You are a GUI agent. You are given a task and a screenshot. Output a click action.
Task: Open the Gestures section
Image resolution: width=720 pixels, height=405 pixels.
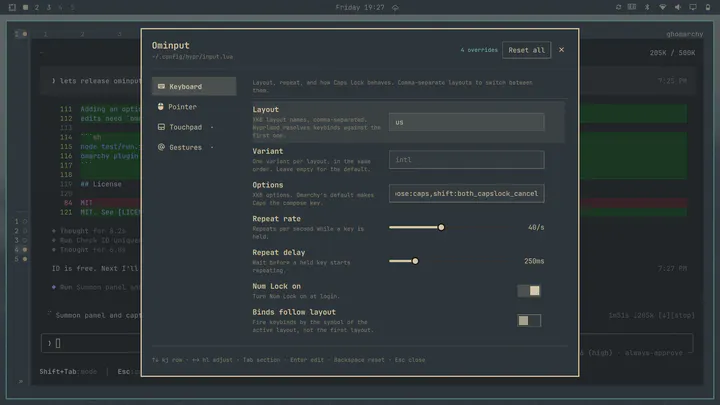click(x=194, y=147)
